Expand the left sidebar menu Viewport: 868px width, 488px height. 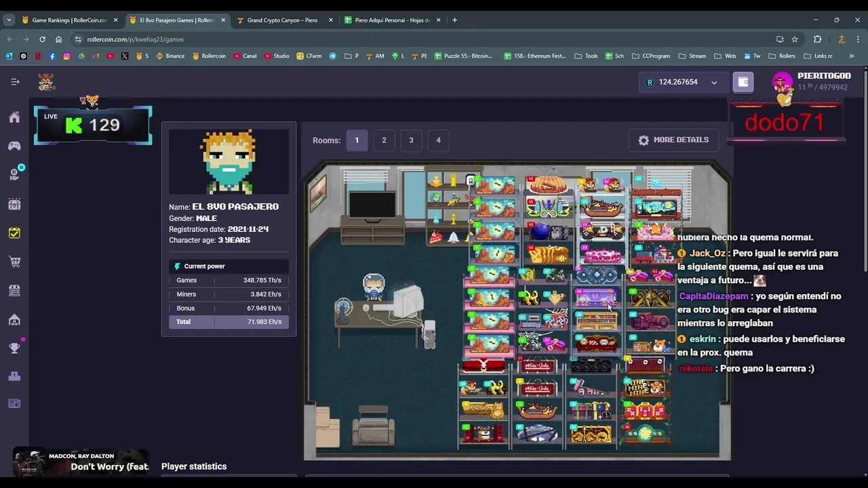point(15,82)
